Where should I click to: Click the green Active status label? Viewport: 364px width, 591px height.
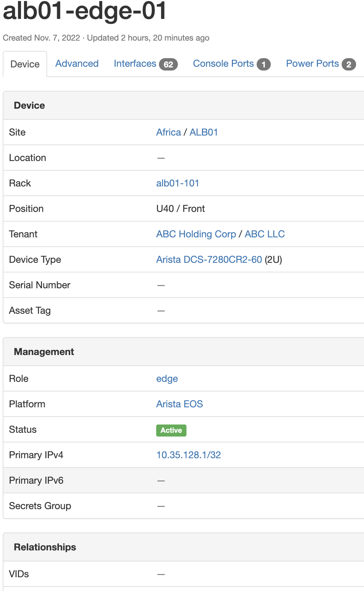pyautogui.click(x=171, y=430)
